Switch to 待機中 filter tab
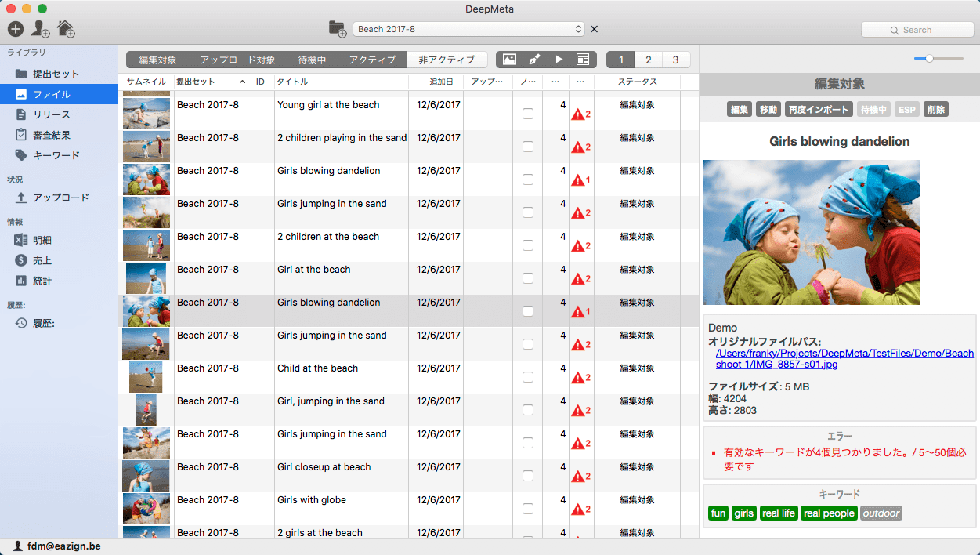Image resolution: width=980 pixels, height=555 pixels. [x=312, y=60]
